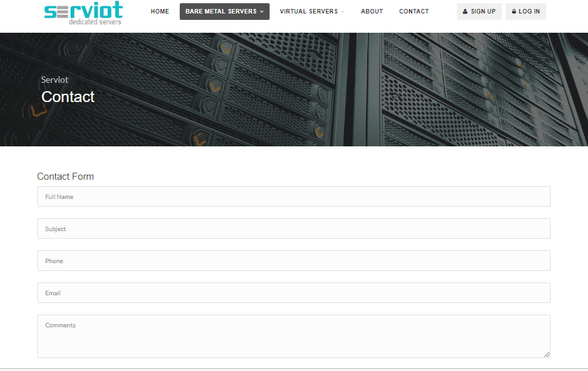Expand the Virtual Servers dropdown chevron
Image resolution: width=588 pixels, height=371 pixels.
pos(343,12)
